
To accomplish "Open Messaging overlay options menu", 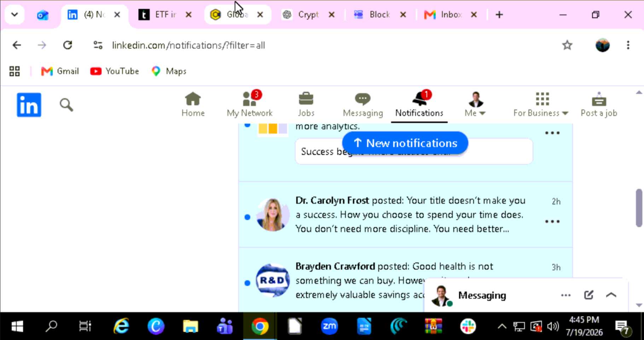I will tap(566, 295).
